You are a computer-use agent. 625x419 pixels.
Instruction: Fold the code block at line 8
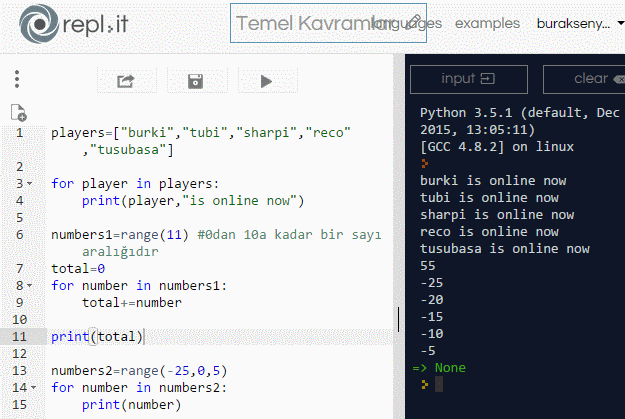click(x=30, y=286)
